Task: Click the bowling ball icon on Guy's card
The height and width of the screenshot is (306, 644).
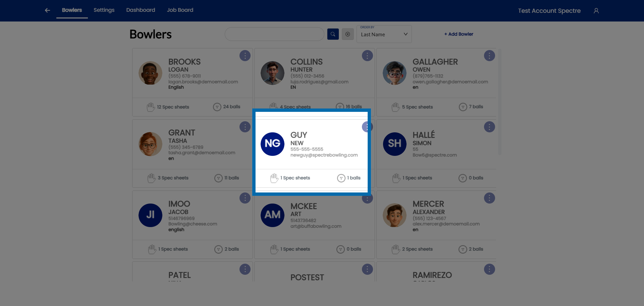Action: point(341,178)
